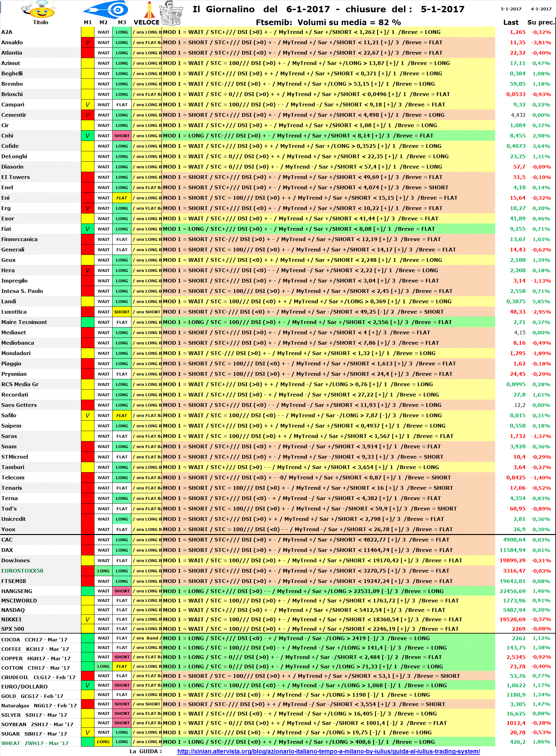Click the 1,86% change for WHEAT
The width and height of the screenshot is (556, 756).
541,742
